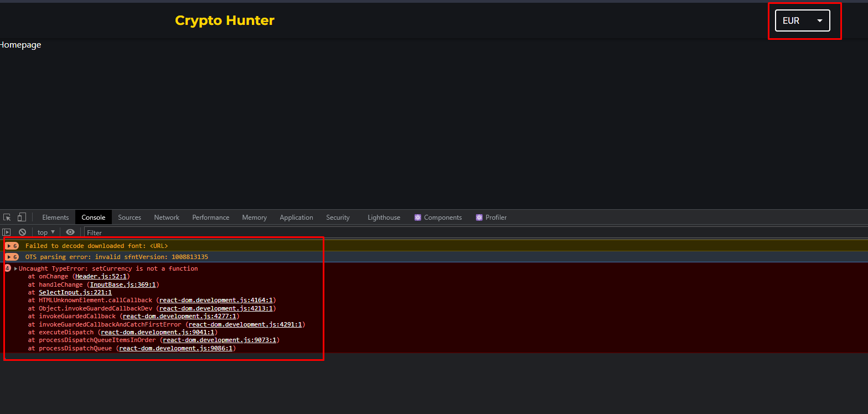Viewport: 868px width, 414px height.
Task: Click the React icon on the Profiler tab
Action: pyautogui.click(x=479, y=218)
